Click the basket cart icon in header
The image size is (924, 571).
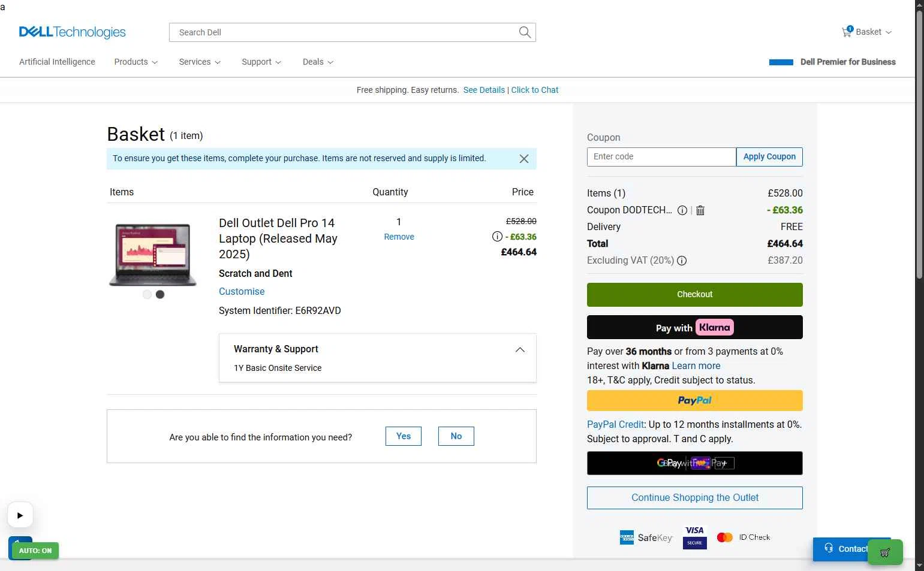click(847, 32)
